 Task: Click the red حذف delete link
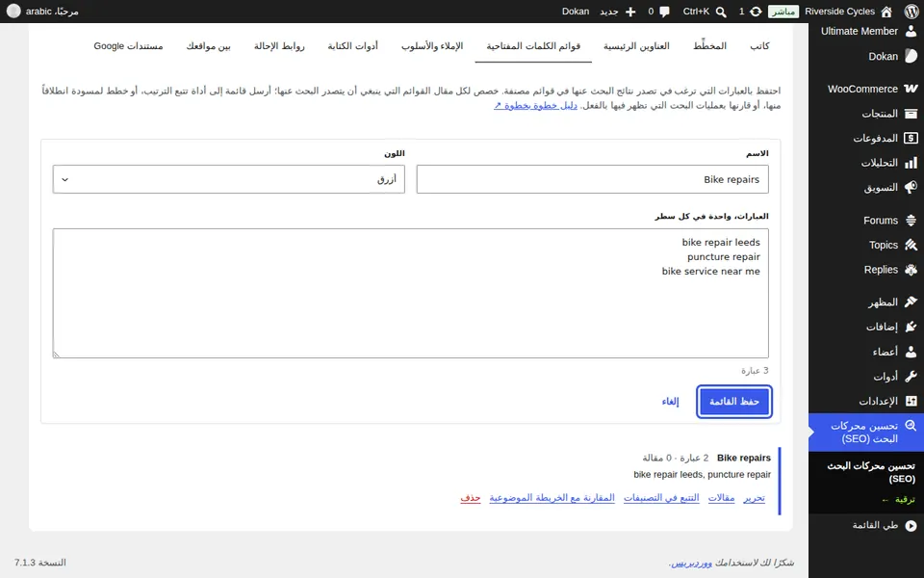(471, 498)
